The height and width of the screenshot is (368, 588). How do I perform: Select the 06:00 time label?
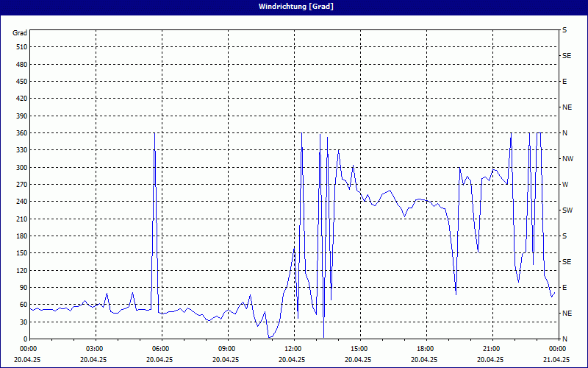click(x=161, y=349)
